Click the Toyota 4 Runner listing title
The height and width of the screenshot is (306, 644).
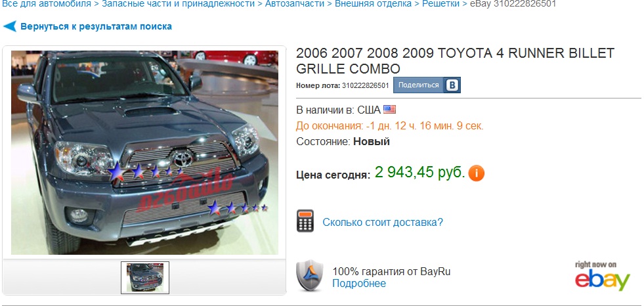coord(455,61)
